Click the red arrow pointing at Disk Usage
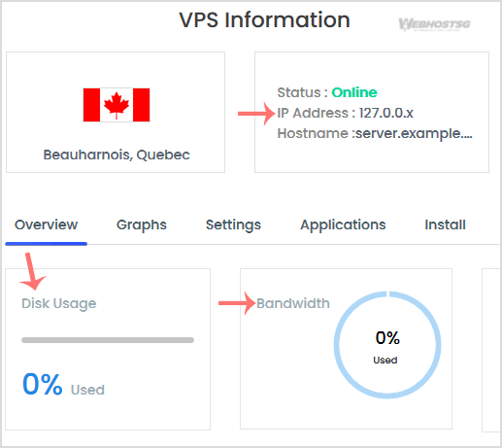Image resolution: width=502 pixels, height=448 pixels. click(32, 271)
